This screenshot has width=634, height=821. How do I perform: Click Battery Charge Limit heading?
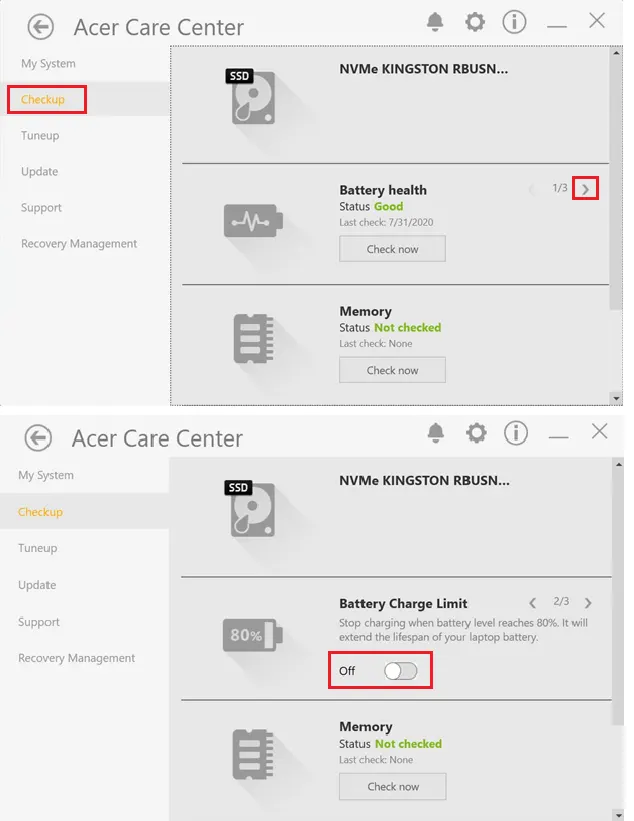[x=403, y=603]
